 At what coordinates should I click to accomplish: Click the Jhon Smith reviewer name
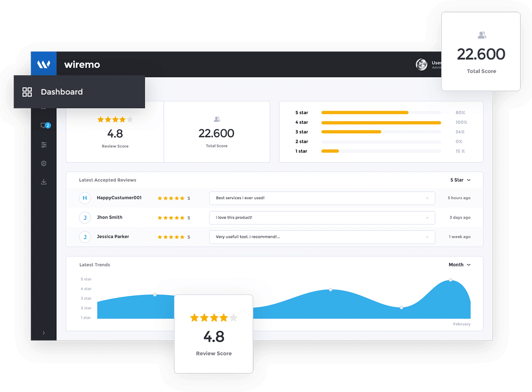109,217
